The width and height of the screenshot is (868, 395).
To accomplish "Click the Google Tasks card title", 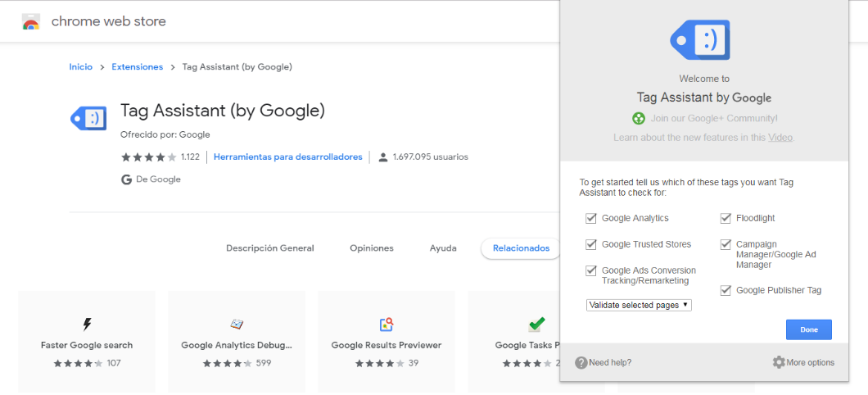I will [527, 345].
